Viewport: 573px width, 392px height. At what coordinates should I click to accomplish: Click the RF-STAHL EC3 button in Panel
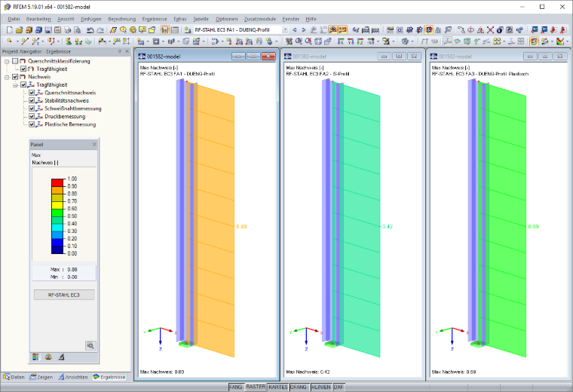[64, 295]
